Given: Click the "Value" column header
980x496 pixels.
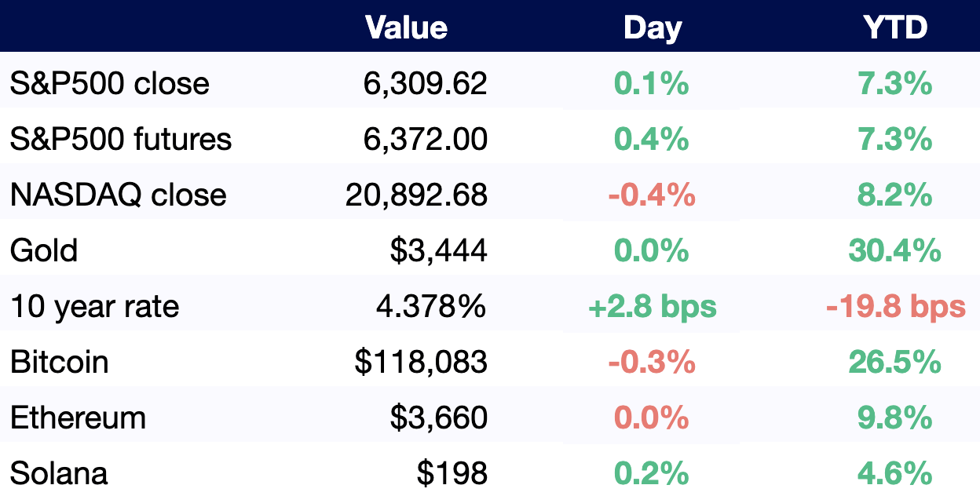Looking at the screenshot, I should click(407, 28).
